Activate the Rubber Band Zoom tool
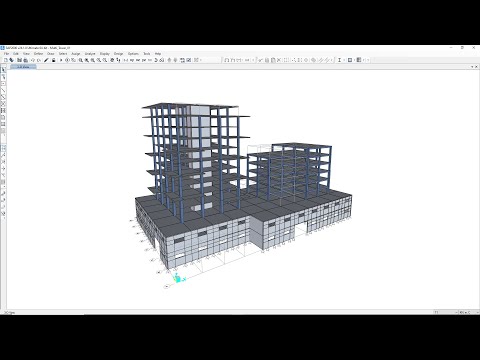 80,60
